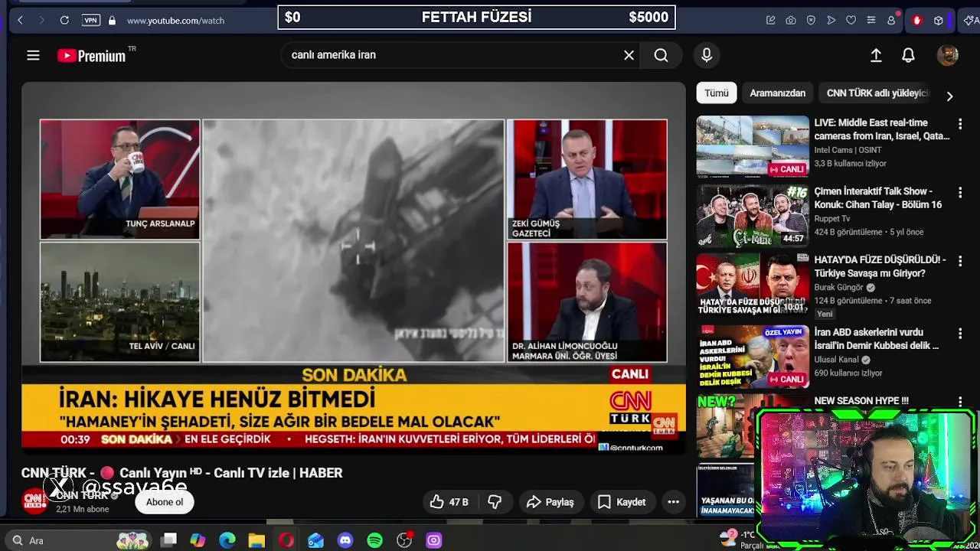The image size is (980, 551).
Task: Like the video showing 47 B
Action: click(x=449, y=502)
